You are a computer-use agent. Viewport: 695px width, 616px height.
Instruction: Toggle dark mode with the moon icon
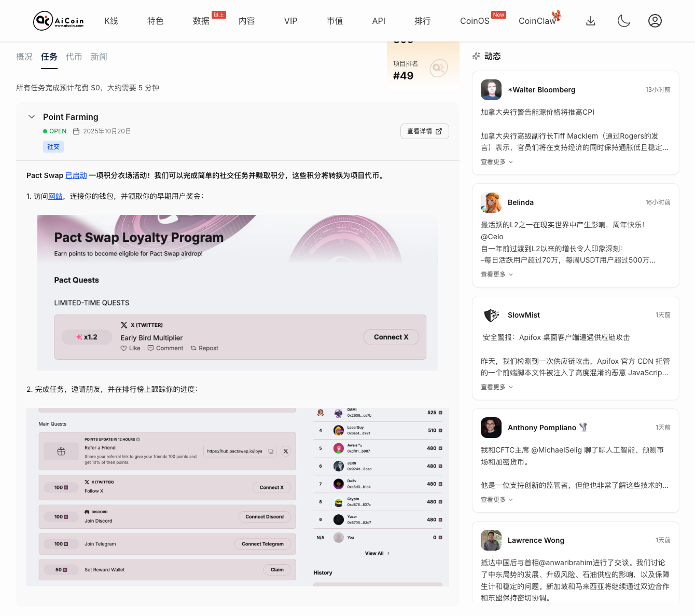coord(623,21)
